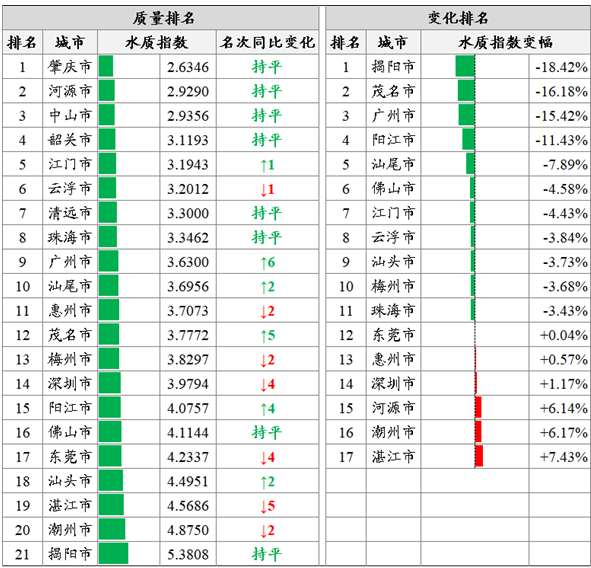Click the 变化排名 table header
Image resolution: width=591 pixels, height=568 pixels.
(458, 18)
